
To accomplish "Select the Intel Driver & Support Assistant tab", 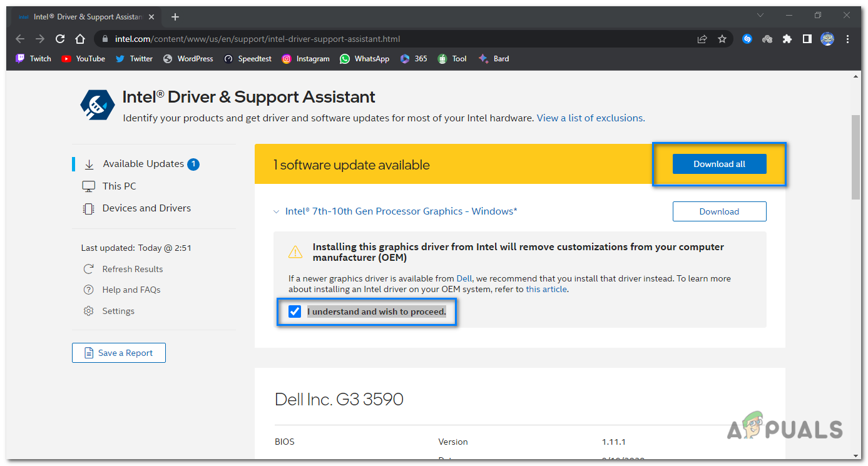I will point(81,17).
